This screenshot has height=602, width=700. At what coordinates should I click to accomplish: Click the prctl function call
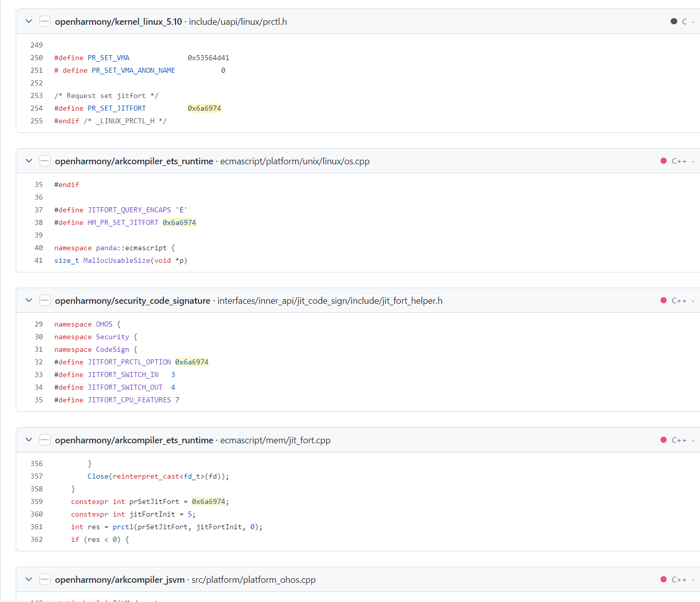point(123,527)
